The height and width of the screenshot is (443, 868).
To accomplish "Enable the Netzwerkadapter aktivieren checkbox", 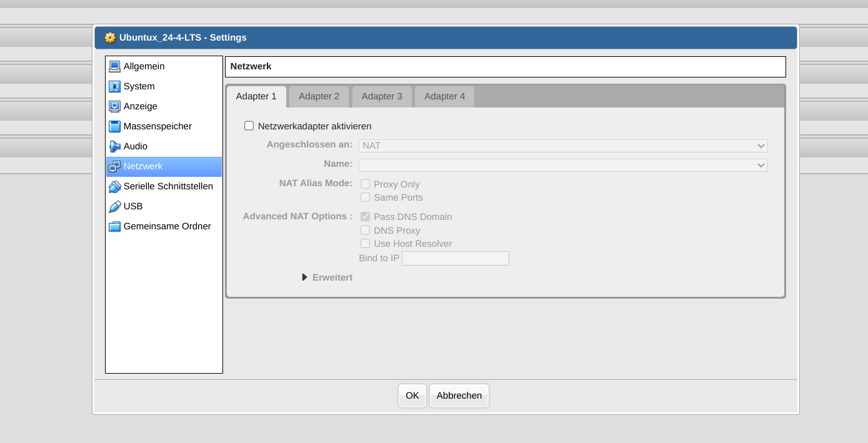I will [249, 126].
